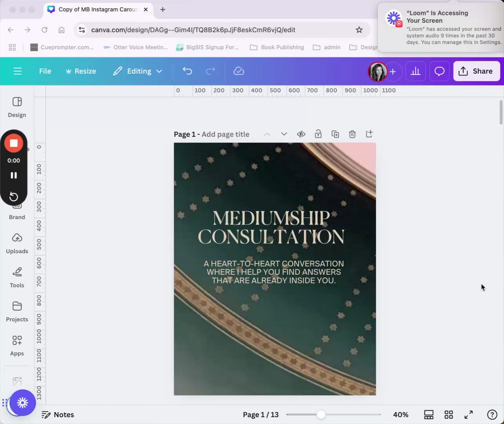Open the comments speech bubble
The height and width of the screenshot is (424, 504).
coord(439,71)
